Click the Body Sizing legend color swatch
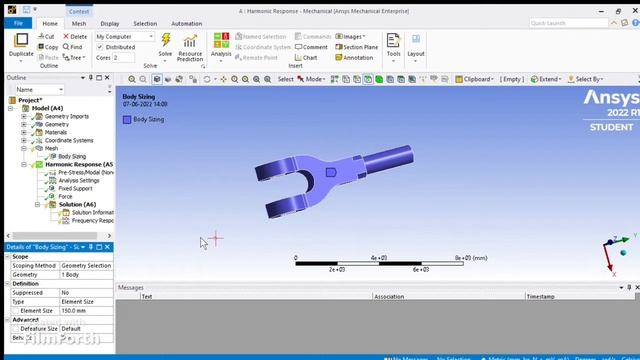The height and width of the screenshot is (360, 640). pyautogui.click(x=127, y=120)
